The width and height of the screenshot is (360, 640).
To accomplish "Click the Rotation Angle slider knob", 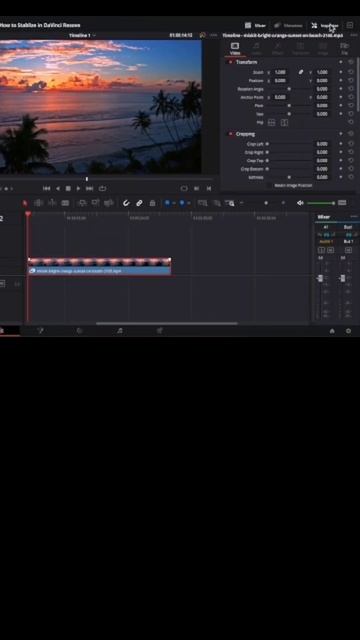I will (289, 89).
